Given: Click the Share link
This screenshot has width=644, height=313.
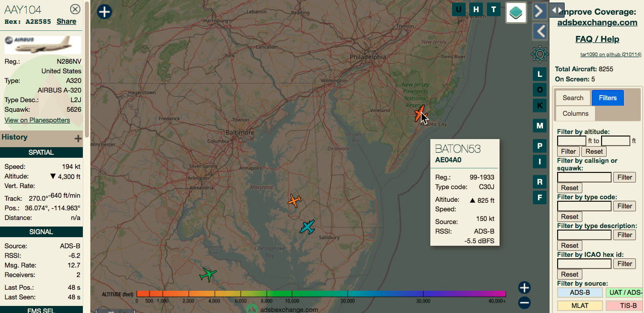Looking at the screenshot, I should pos(67,21).
